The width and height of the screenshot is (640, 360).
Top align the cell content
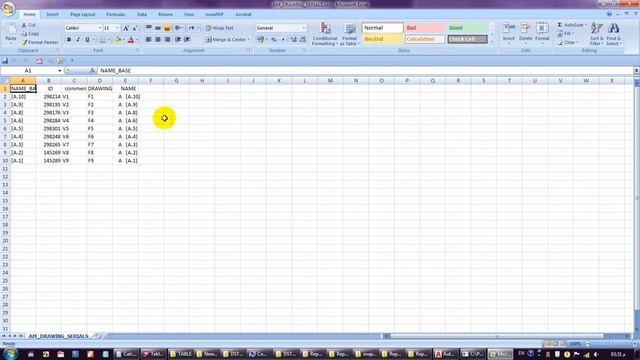(x=149, y=28)
